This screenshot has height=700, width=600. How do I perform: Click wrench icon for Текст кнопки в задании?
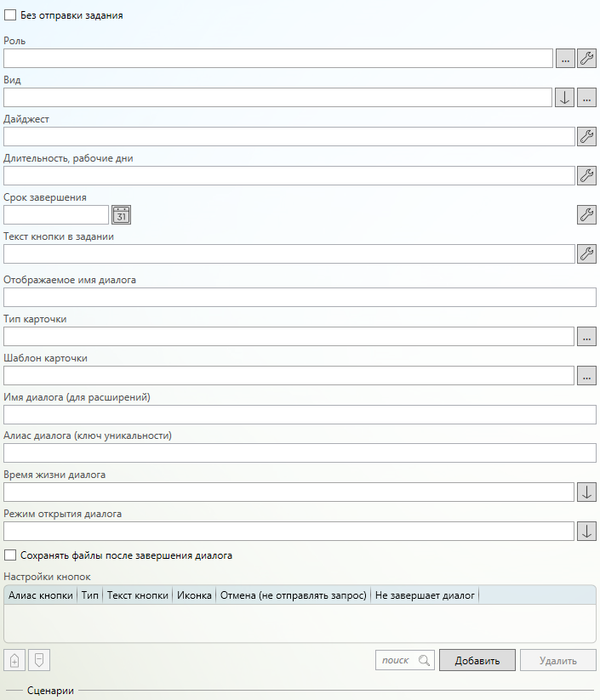point(586,253)
